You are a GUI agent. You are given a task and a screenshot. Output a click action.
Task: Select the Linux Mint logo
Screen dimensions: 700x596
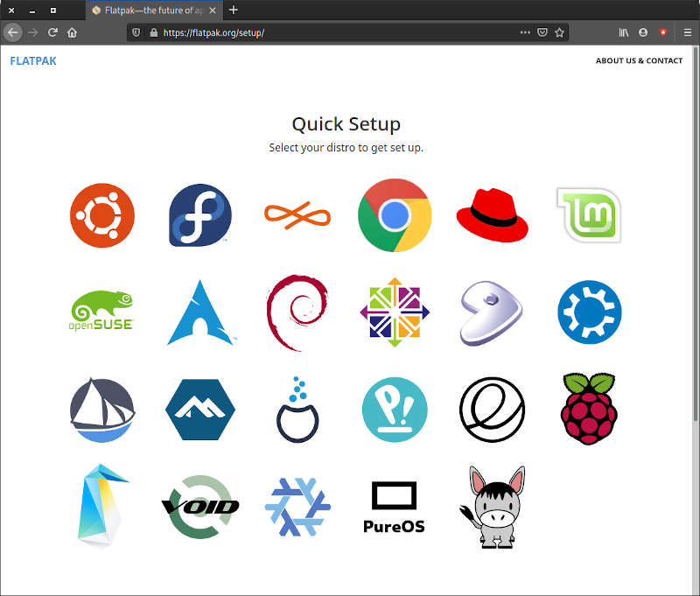(588, 214)
